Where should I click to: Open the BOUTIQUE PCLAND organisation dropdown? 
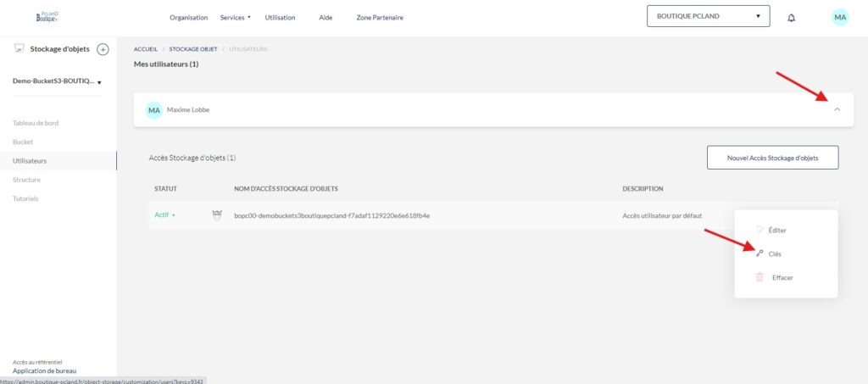click(x=708, y=16)
